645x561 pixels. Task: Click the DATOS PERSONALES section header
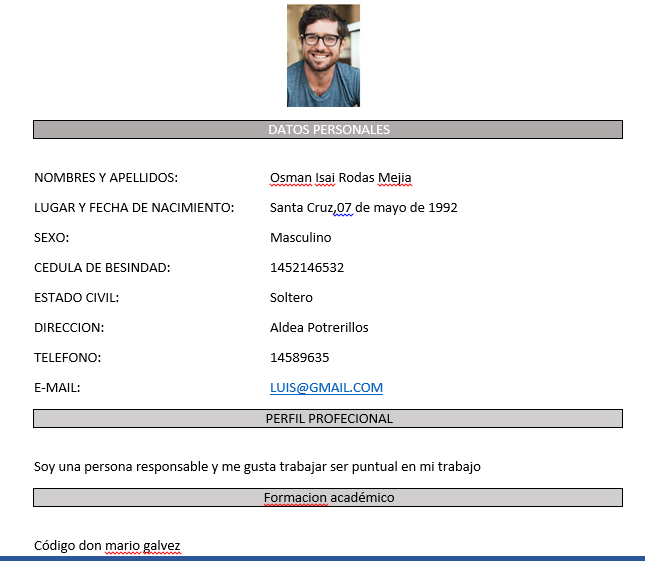tap(328, 130)
